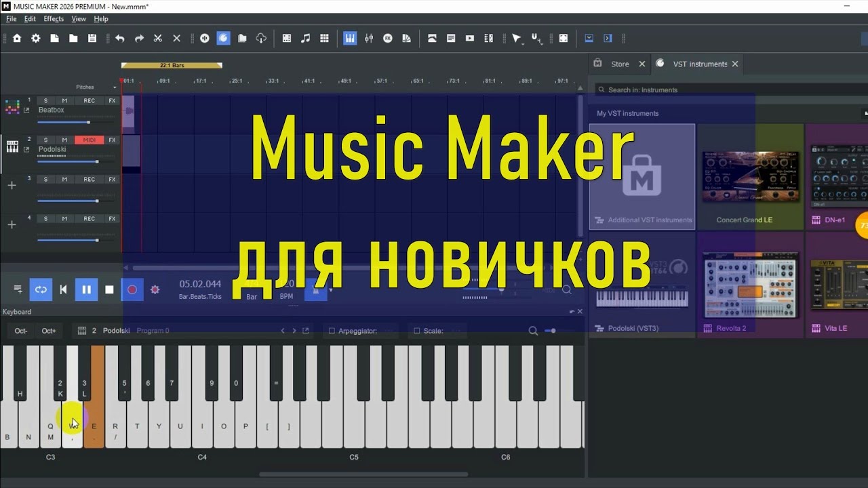Viewport: 868px width, 488px height.
Task: Select next keyboard program arrow
Action: point(294,331)
